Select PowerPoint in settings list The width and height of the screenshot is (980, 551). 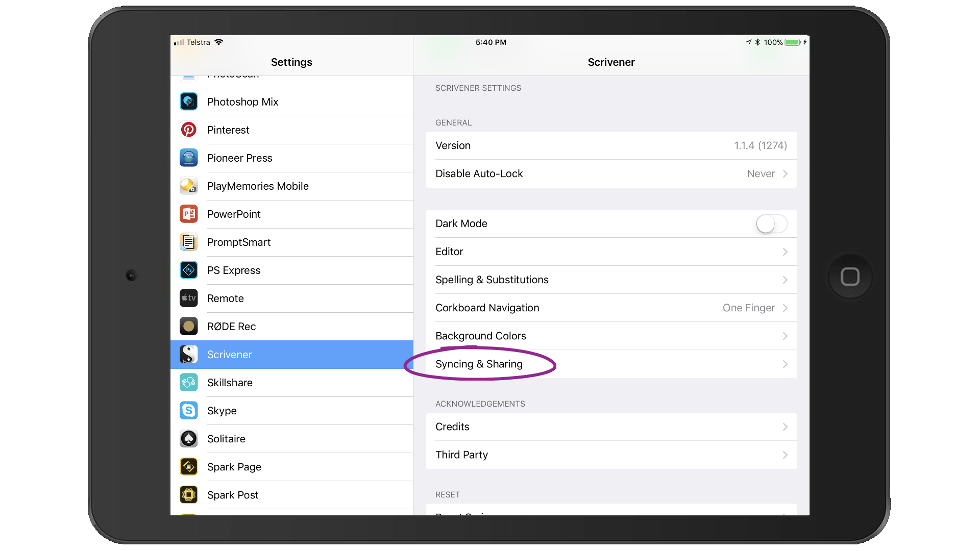(291, 214)
